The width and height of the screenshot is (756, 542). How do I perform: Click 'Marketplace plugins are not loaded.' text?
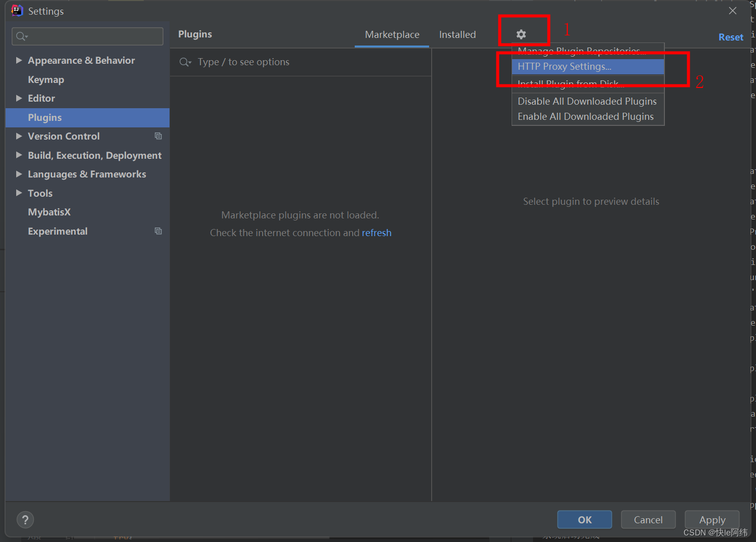[300, 215]
